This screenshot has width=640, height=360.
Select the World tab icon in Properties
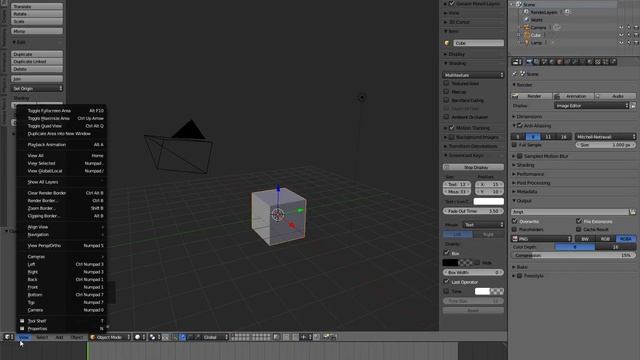[x=552, y=62]
